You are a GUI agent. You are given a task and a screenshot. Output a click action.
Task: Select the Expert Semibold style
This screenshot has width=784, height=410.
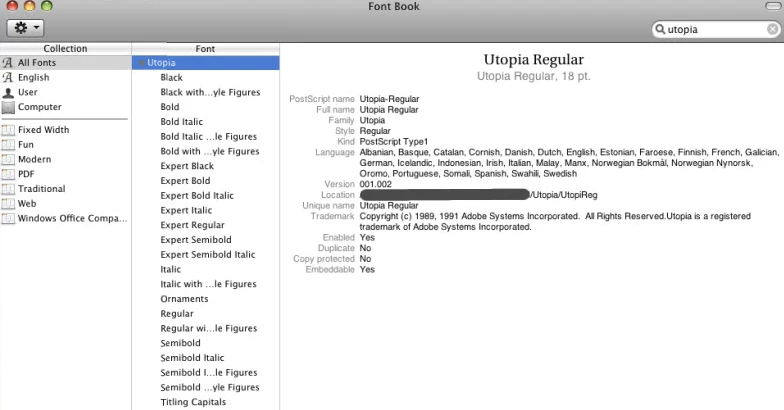coord(196,240)
